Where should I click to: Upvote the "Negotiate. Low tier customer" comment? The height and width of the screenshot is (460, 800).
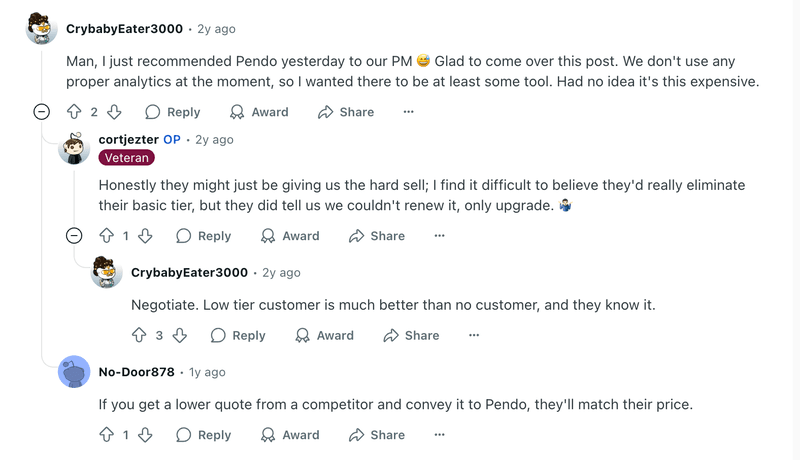pos(139,335)
